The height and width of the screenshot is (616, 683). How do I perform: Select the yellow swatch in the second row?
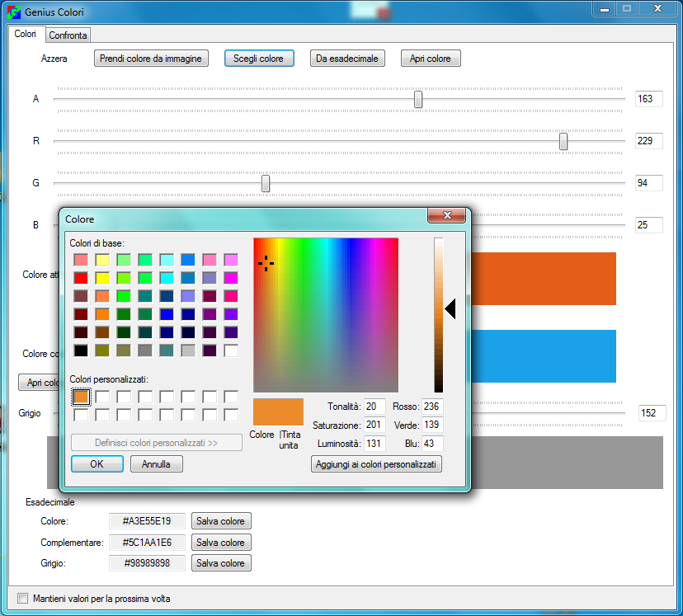coord(102,278)
